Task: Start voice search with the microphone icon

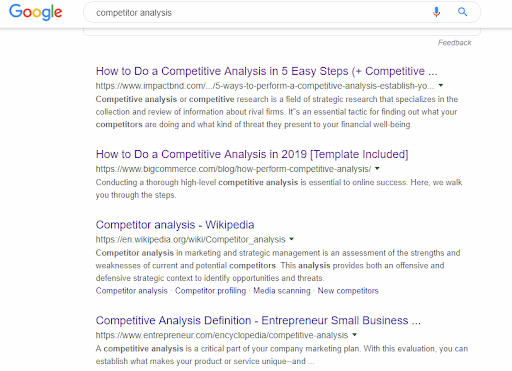Action: coord(436,12)
